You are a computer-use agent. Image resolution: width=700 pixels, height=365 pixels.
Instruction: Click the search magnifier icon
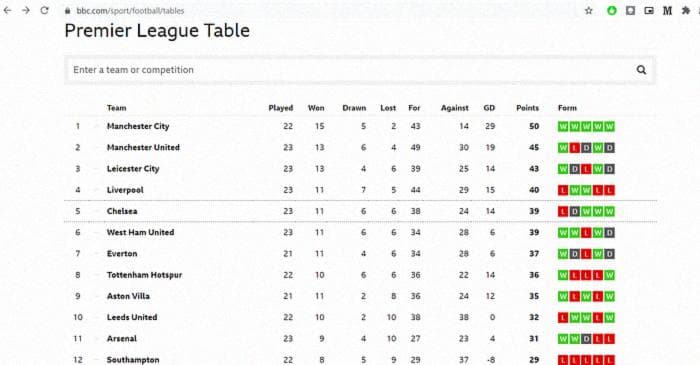click(642, 70)
